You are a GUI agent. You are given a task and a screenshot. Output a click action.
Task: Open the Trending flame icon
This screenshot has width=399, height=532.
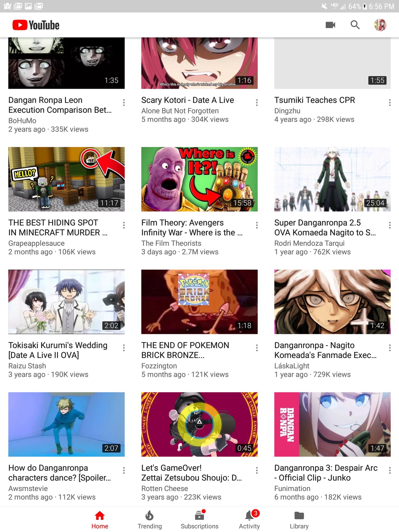[150, 516]
